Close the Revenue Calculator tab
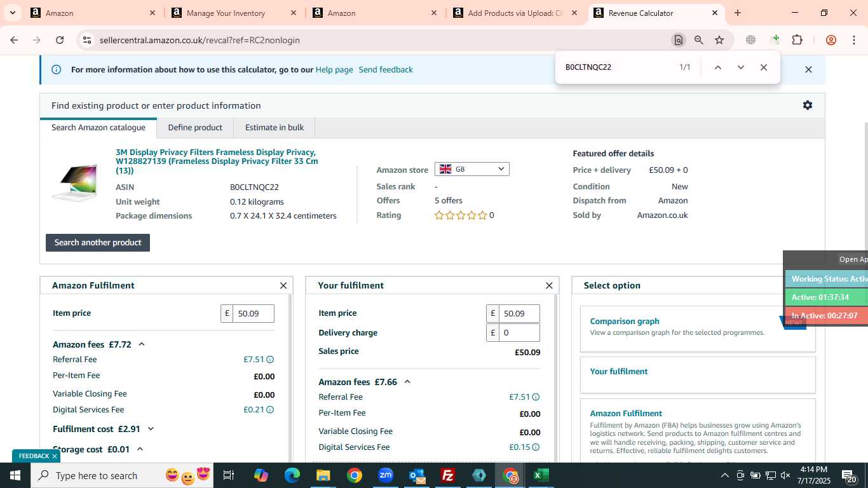 point(715,13)
